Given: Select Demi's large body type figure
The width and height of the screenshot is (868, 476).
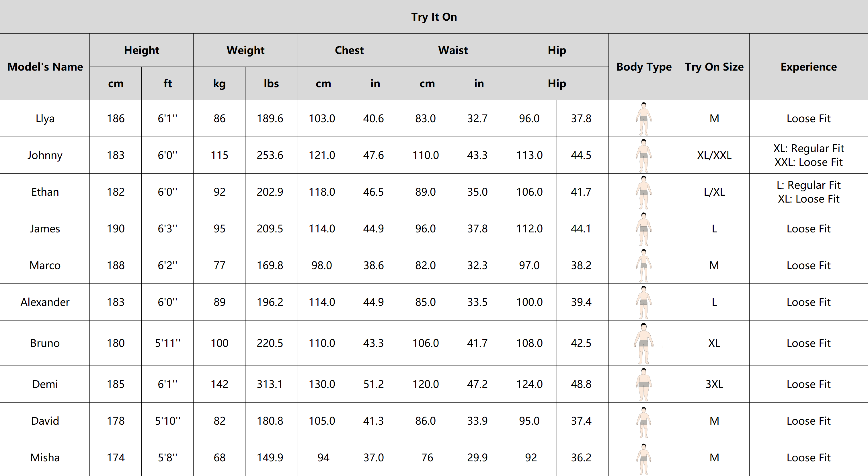Looking at the screenshot, I should [x=643, y=384].
